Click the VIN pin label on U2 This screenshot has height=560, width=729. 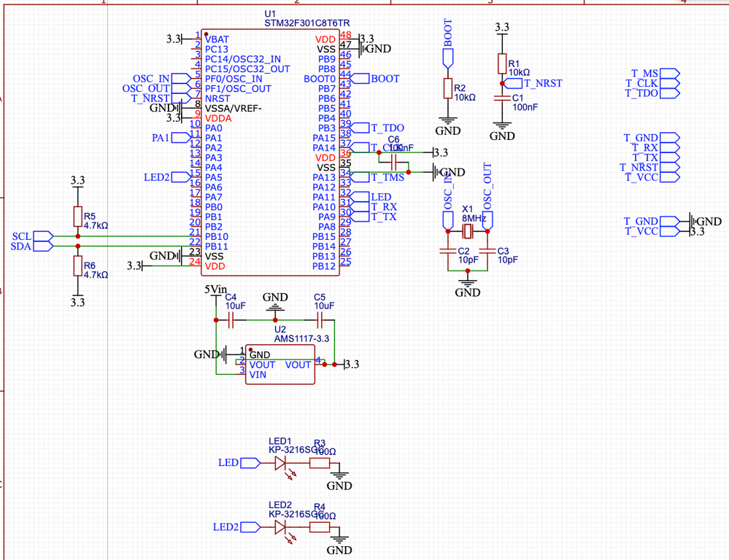click(x=258, y=375)
